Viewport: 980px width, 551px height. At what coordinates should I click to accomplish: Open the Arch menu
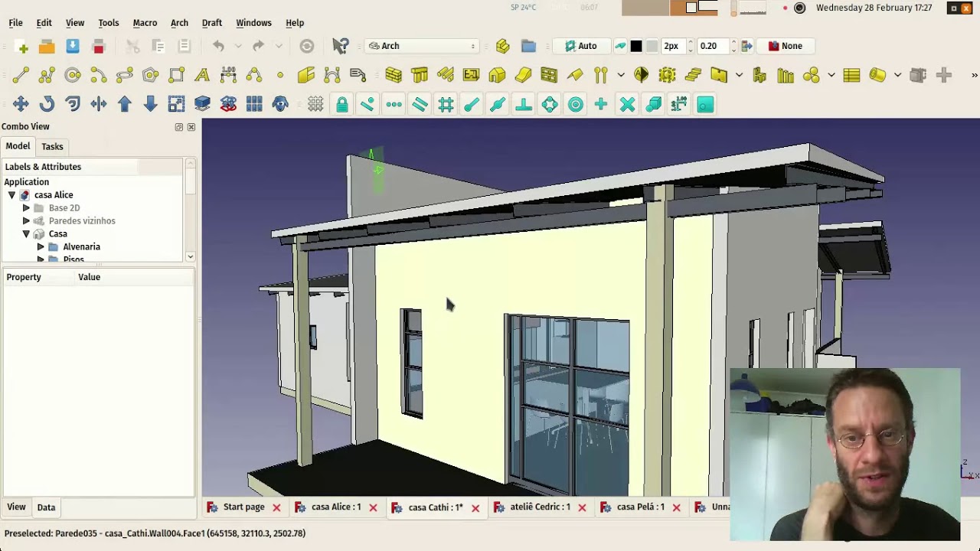coord(179,23)
